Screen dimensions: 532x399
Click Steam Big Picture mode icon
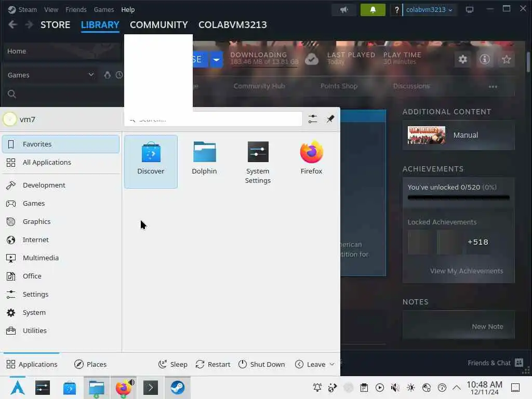coord(470,10)
